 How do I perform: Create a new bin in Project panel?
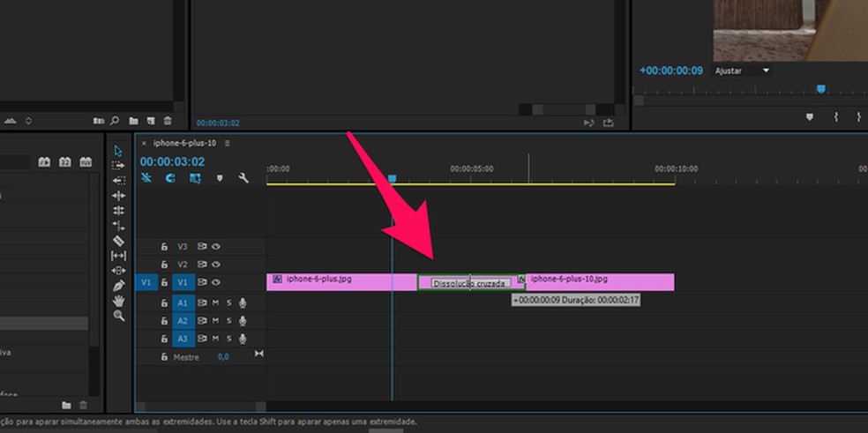click(133, 120)
